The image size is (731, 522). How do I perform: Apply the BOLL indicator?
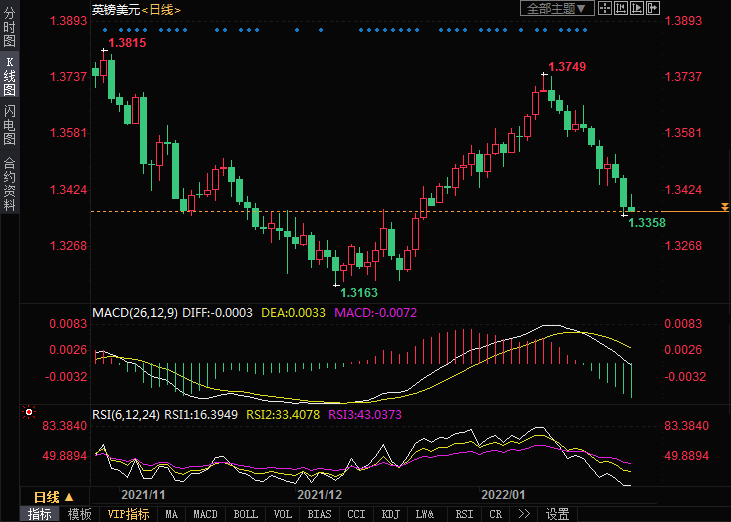coord(245,514)
